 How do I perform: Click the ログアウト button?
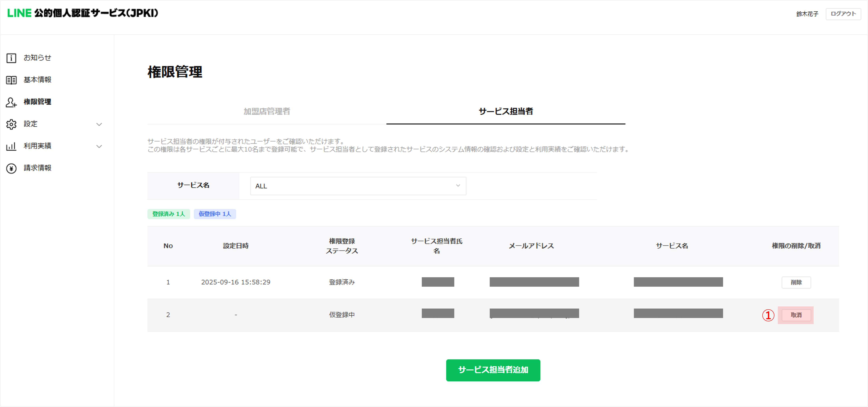[x=843, y=14]
